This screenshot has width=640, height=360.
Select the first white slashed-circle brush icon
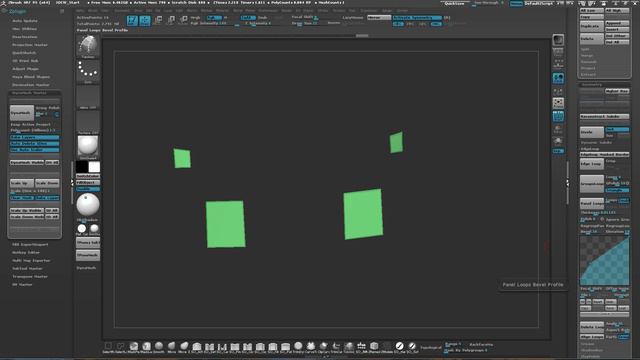[399, 347]
